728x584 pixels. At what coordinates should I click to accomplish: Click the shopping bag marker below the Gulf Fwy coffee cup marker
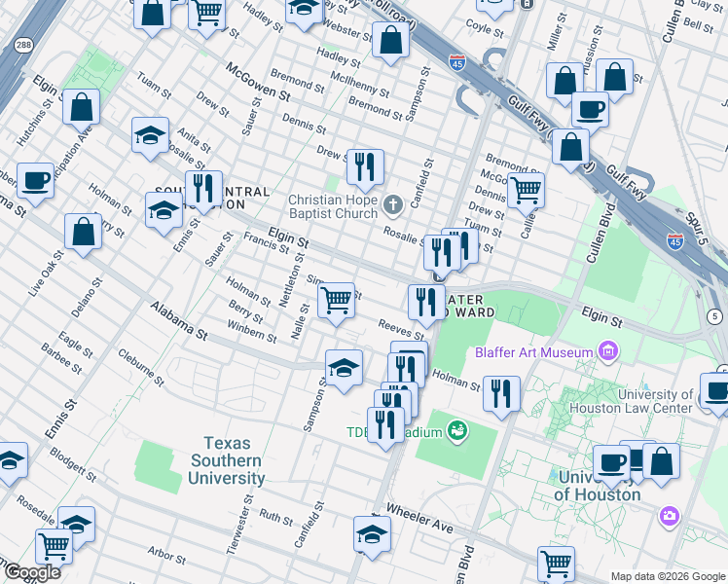(571, 150)
